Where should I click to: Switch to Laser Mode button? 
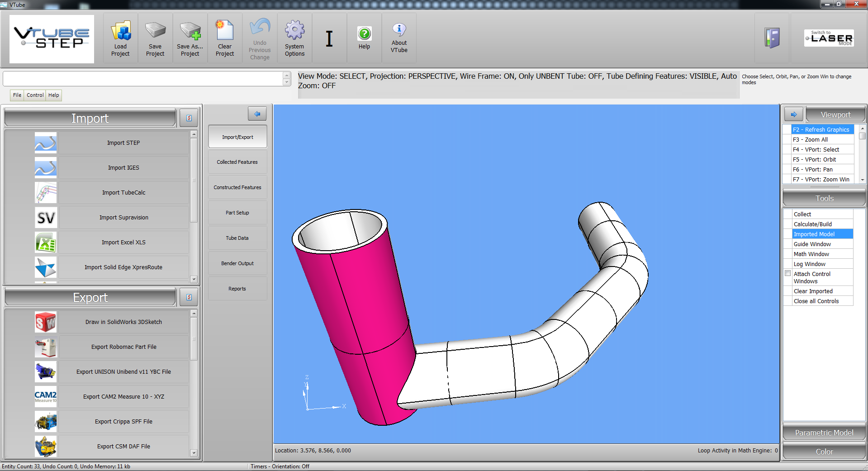click(x=829, y=38)
